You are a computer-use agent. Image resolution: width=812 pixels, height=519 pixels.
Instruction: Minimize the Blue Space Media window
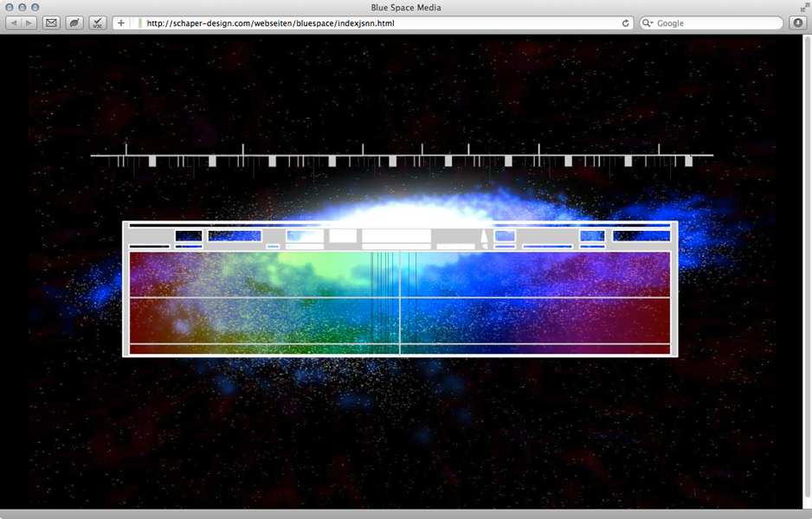click(22, 7)
